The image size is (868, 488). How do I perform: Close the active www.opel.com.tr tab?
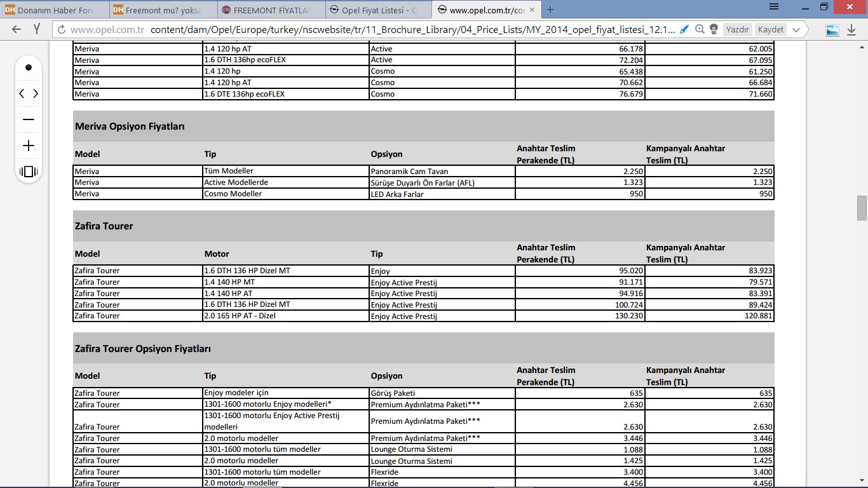point(534,10)
